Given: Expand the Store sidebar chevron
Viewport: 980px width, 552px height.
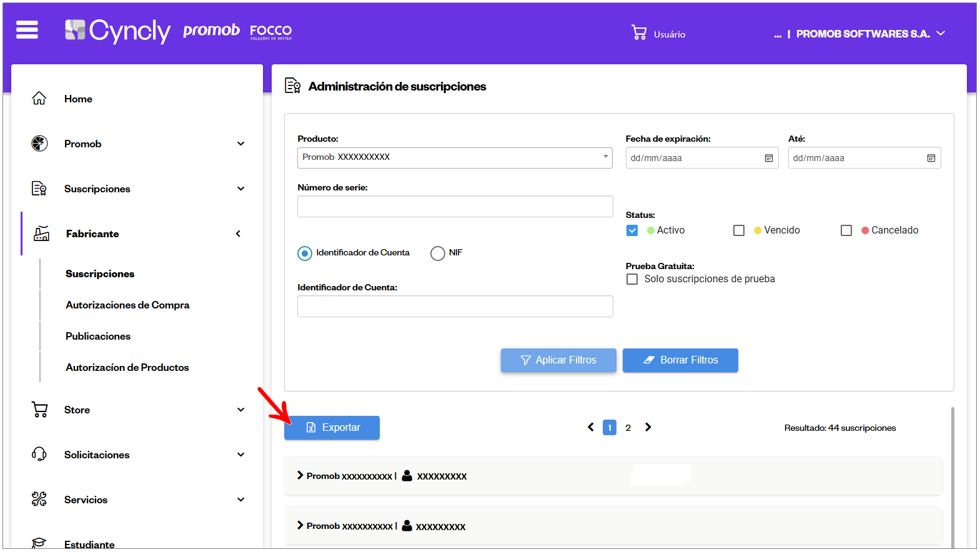Looking at the screenshot, I should click(241, 410).
